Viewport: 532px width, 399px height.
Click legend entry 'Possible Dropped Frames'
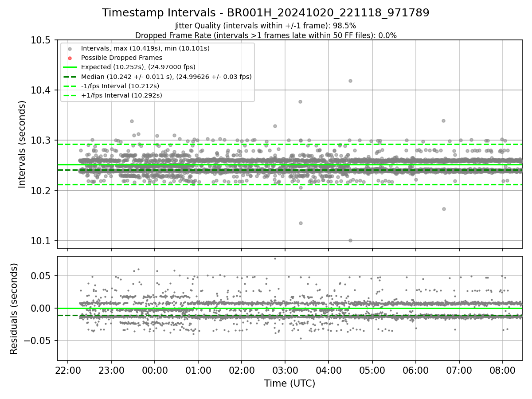[x=121, y=58]
